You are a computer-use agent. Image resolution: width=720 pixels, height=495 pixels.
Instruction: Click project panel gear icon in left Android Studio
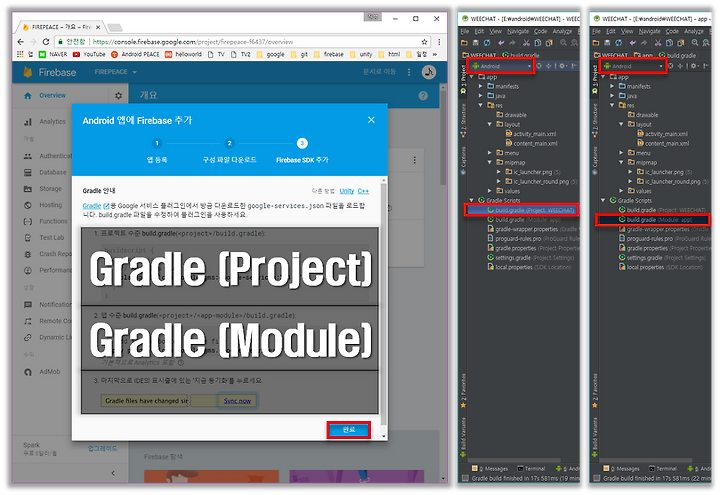562,66
